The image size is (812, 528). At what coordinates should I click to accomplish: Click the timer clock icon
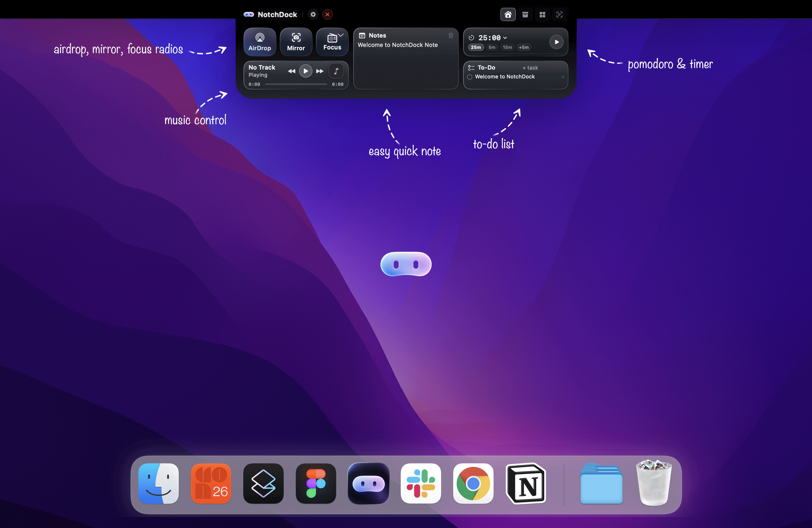[x=471, y=38]
